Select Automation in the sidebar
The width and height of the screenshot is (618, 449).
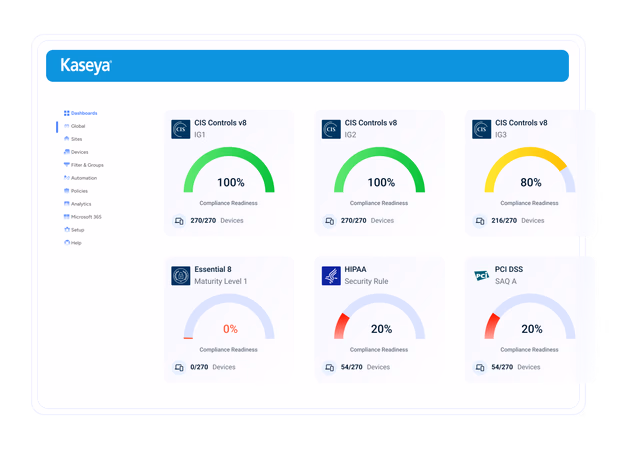tap(80, 178)
